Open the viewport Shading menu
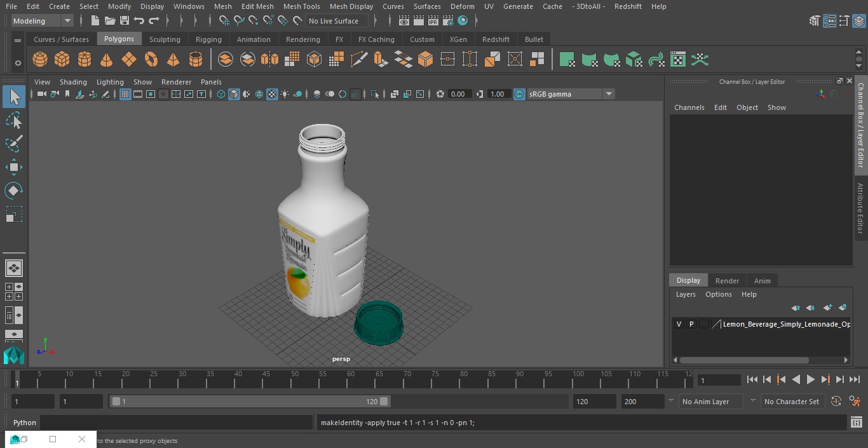The height and width of the screenshot is (448, 868). pyautogui.click(x=73, y=82)
